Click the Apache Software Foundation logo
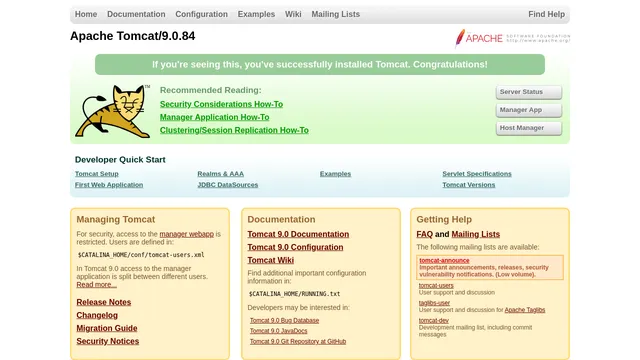 (512, 38)
